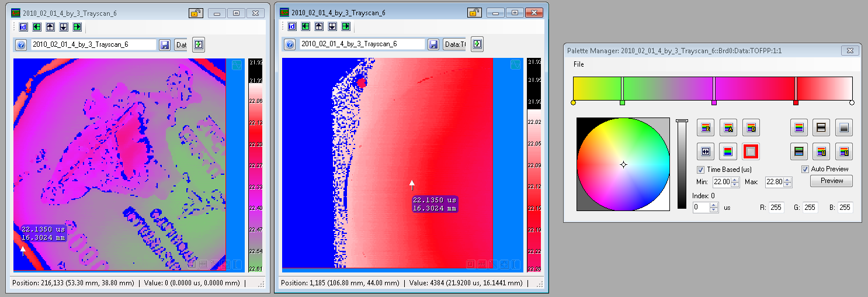The image size is (868, 297).
Task: Open the Data:T dropdown in right window
Action: (x=455, y=44)
